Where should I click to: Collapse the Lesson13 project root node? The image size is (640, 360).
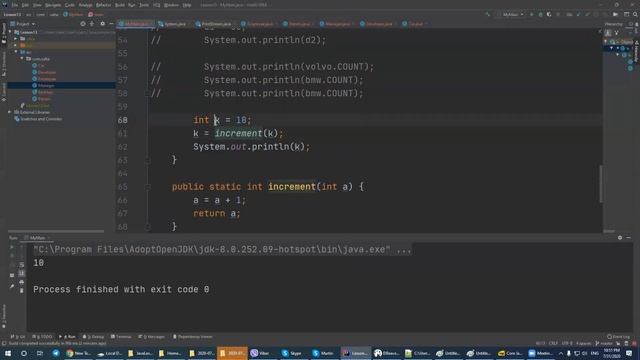(10, 32)
